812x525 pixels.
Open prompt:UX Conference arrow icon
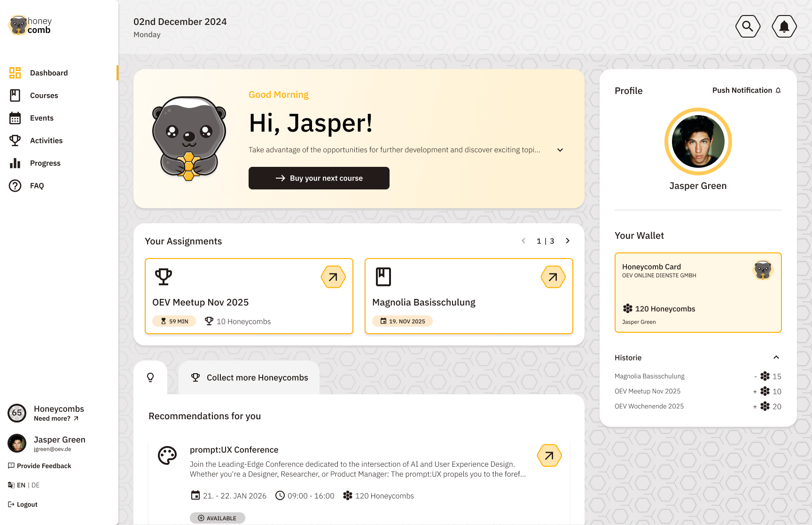549,455
